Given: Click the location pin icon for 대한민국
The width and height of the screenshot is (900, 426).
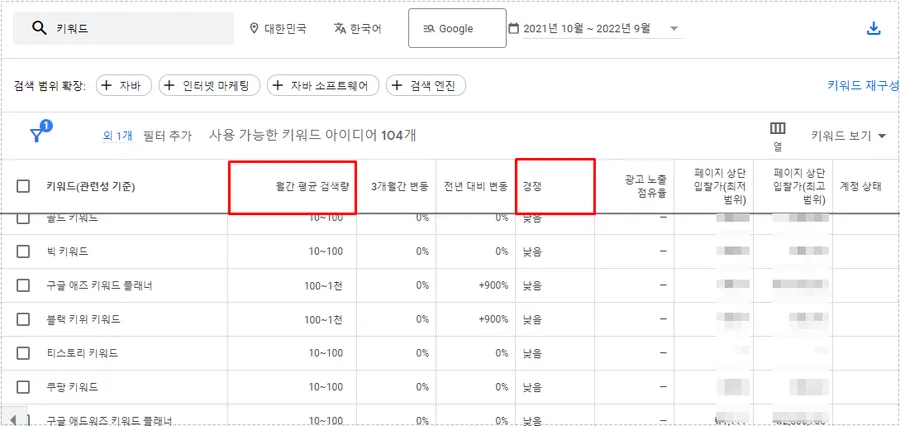Looking at the screenshot, I should point(254,28).
